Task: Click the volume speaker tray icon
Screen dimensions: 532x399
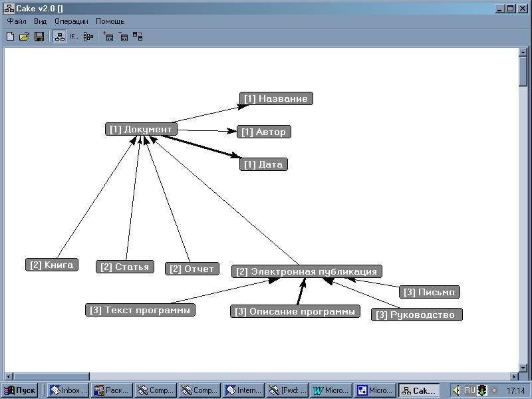Action: [x=457, y=390]
